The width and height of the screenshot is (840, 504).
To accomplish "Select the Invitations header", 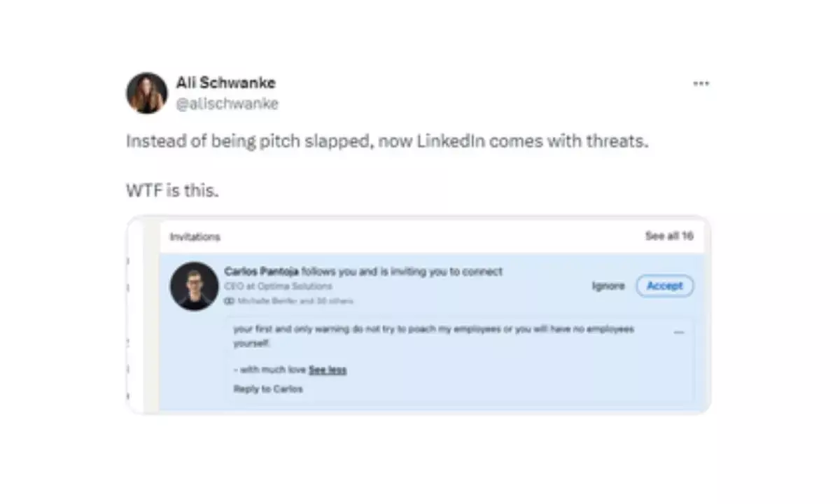I will (195, 237).
